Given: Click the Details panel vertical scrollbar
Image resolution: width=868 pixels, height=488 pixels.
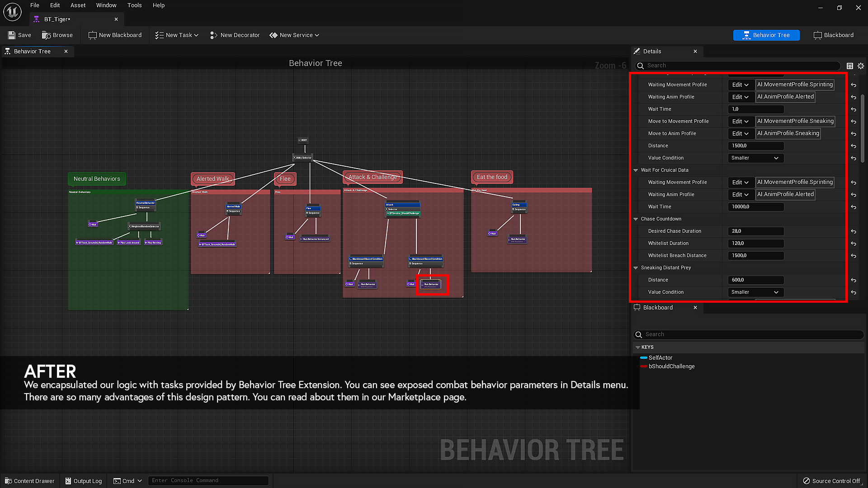Looking at the screenshot, I should [x=863, y=129].
